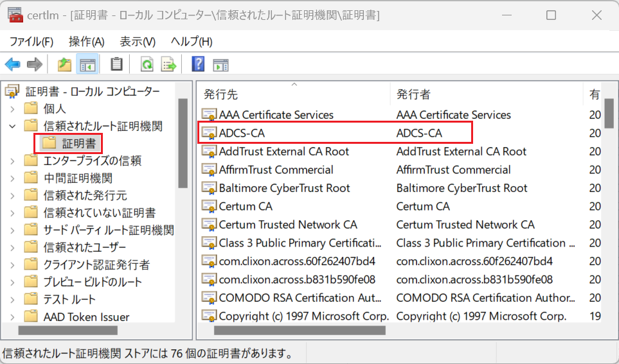Open the 操作(A) menu

pyautogui.click(x=87, y=42)
